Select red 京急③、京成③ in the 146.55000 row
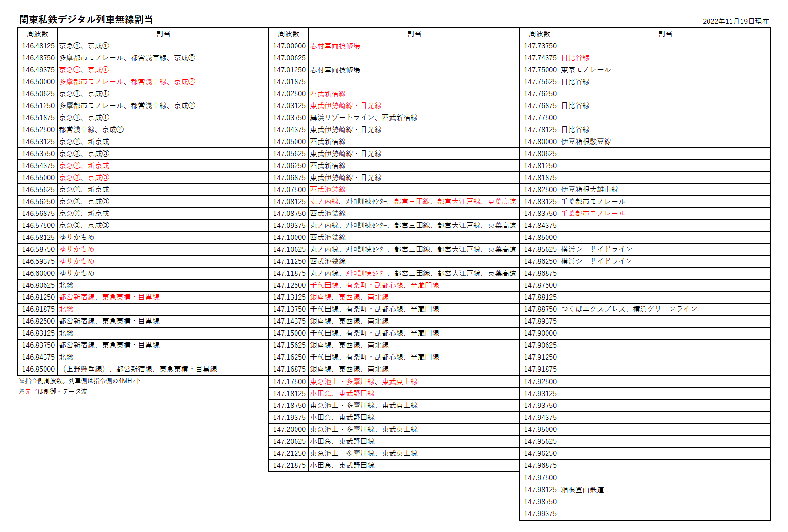 tap(84, 178)
